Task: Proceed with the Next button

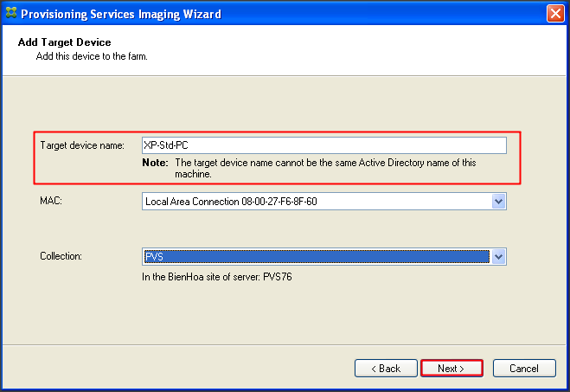Action: (452, 369)
